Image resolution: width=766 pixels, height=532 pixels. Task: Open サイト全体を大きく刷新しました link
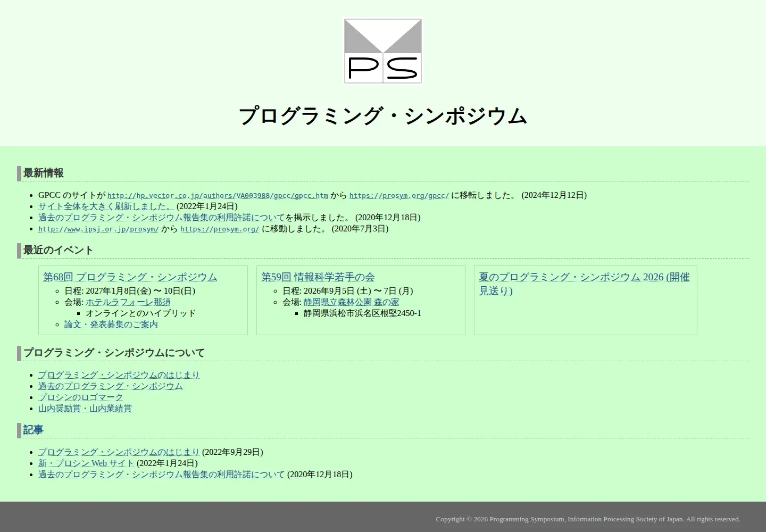point(106,206)
